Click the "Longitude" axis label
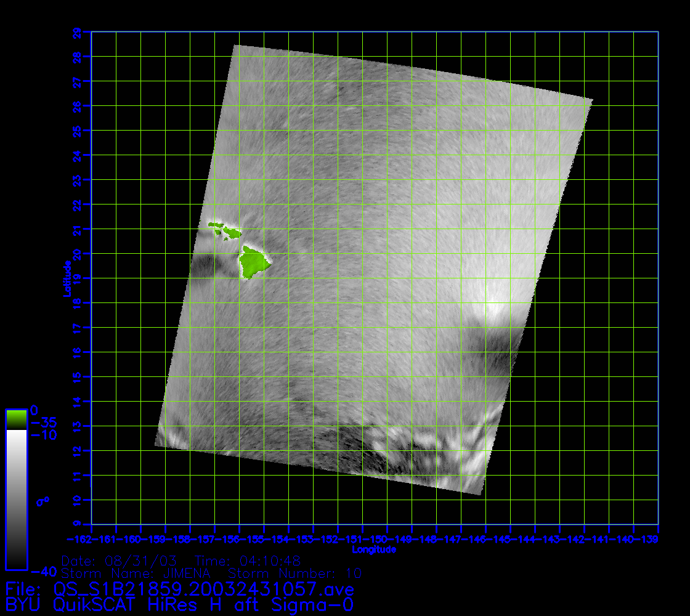690x616 pixels. (x=374, y=549)
